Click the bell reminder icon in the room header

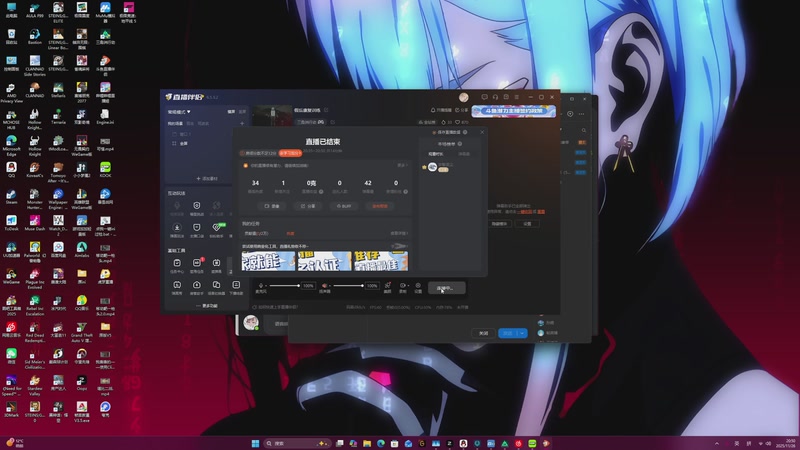[433, 110]
